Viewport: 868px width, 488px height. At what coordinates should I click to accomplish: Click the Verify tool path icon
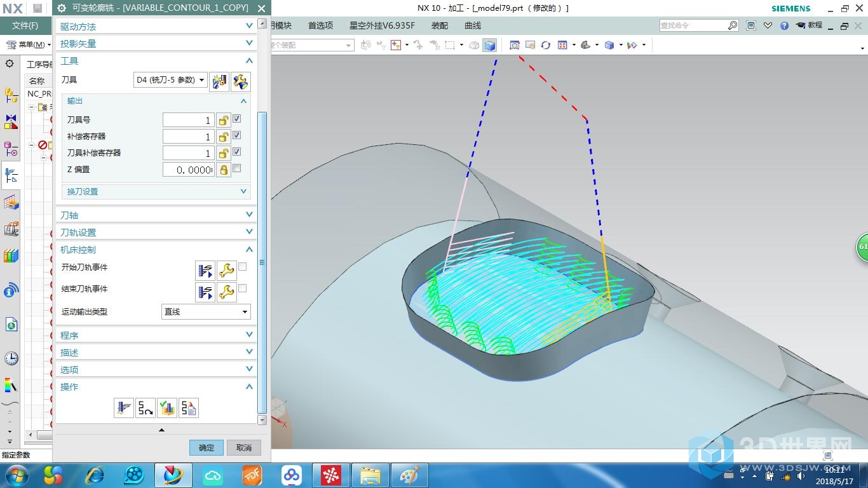coord(167,408)
